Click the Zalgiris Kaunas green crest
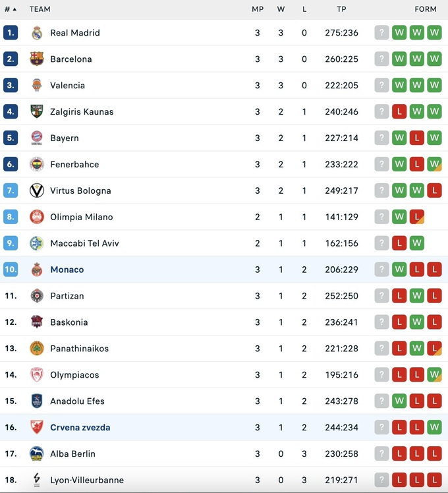Screen dimensions: 448x493 tap(37, 112)
